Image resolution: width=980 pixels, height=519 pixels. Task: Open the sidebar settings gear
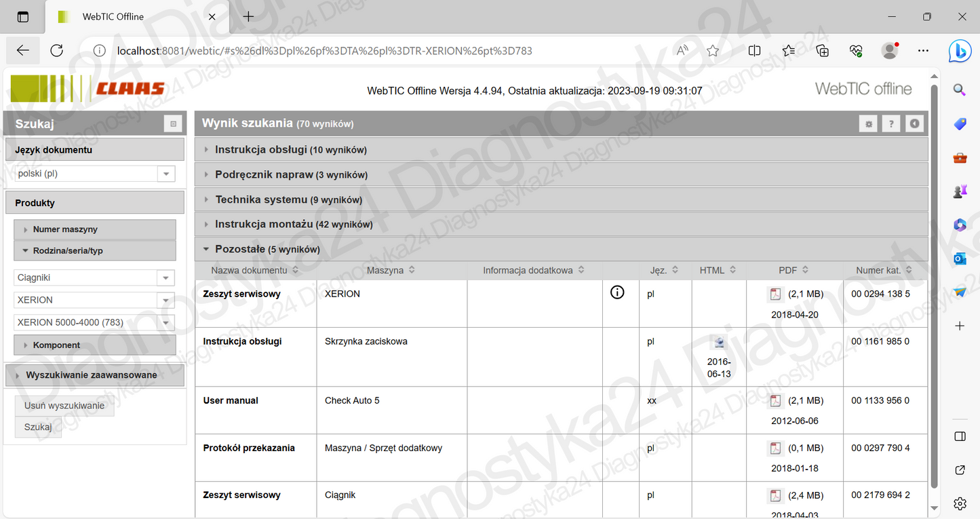(960, 503)
